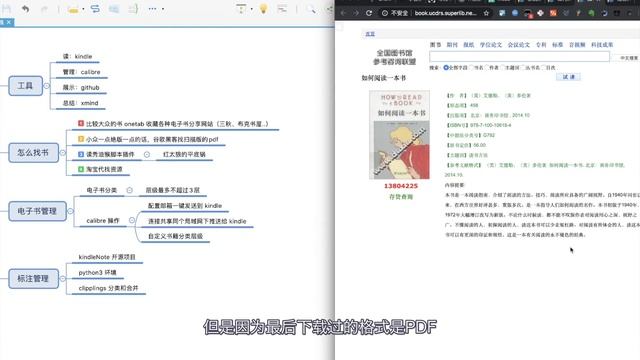Image resolution: width=640 pixels, height=360 pixels.
Task: Select the 目次 search radio button
Action: point(543,67)
